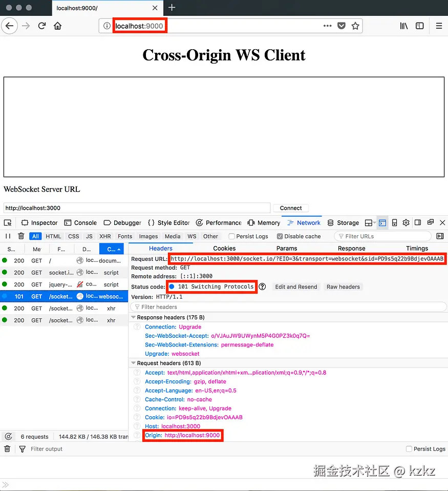The height and width of the screenshot is (491, 448).
Task: Open the Firefox hamburger menu
Action: tap(439, 26)
